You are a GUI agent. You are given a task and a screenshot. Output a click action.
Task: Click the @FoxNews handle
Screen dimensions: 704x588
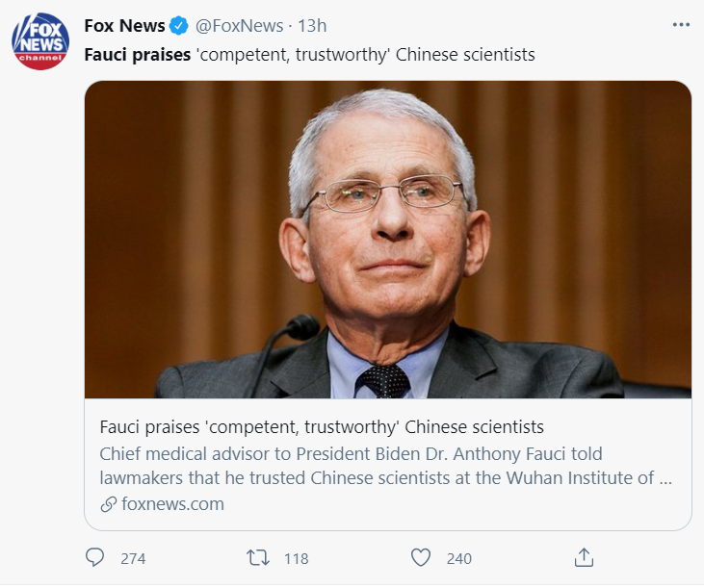(239, 26)
